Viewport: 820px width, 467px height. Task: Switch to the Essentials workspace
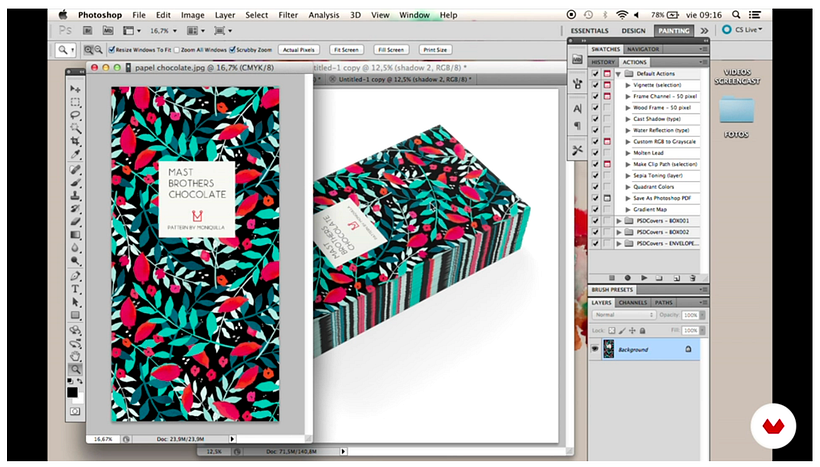click(589, 31)
